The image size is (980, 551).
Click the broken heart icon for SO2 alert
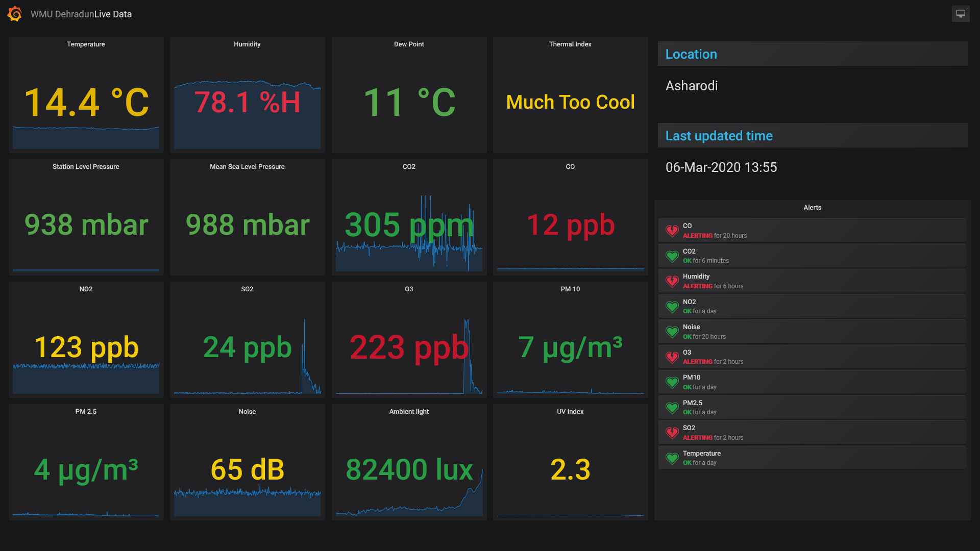(672, 433)
